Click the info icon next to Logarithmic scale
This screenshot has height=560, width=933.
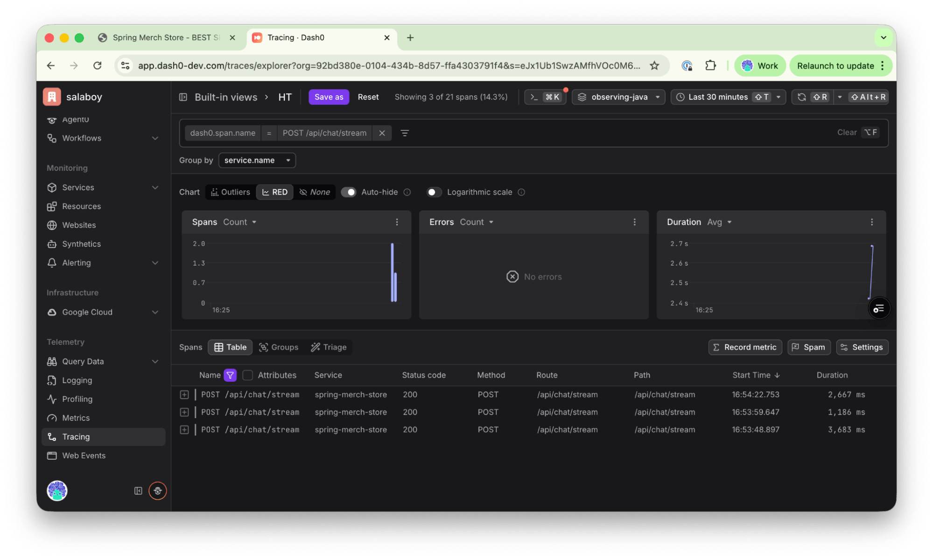[521, 192]
